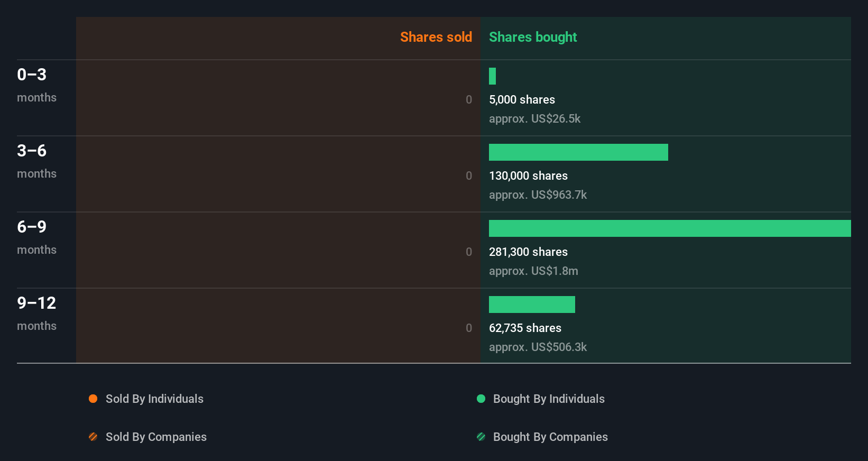
Task: Click the shares sold 0 in the 3–6 months row
Action: tap(469, 176)
